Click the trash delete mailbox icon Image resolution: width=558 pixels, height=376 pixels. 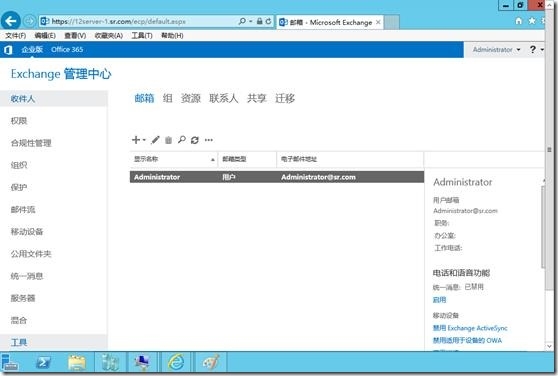point(168,140)
